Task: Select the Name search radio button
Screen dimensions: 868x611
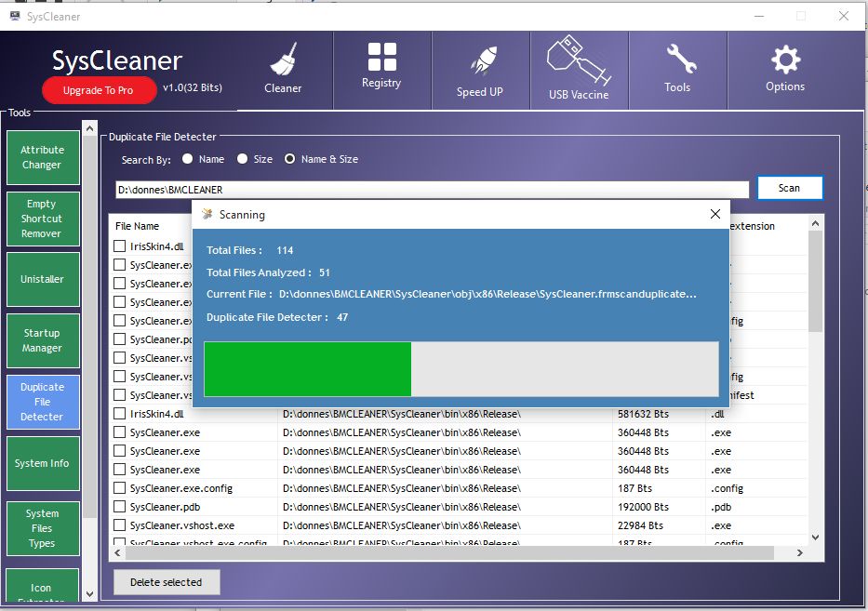Action: click(x=188, y=159)
